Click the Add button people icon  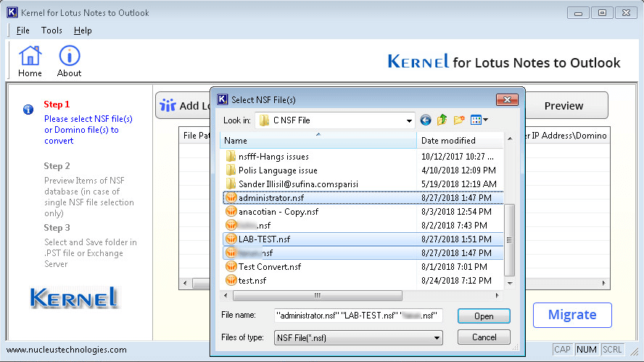[168, 105]
